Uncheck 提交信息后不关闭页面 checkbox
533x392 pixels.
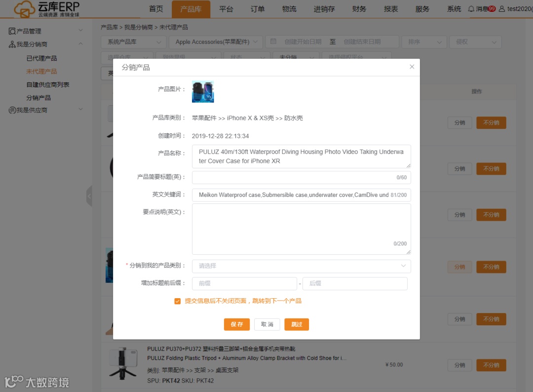pyautogui.click(x=178, y=301)
